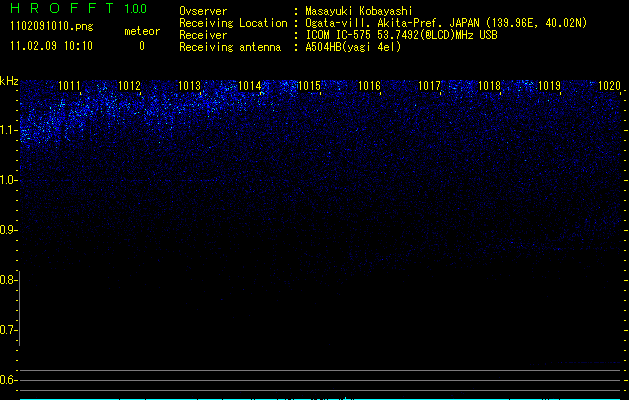Viewport: 629px width, 400px height.
Task: Click the 1014 time marker
Action: click(x=250, y=86)
